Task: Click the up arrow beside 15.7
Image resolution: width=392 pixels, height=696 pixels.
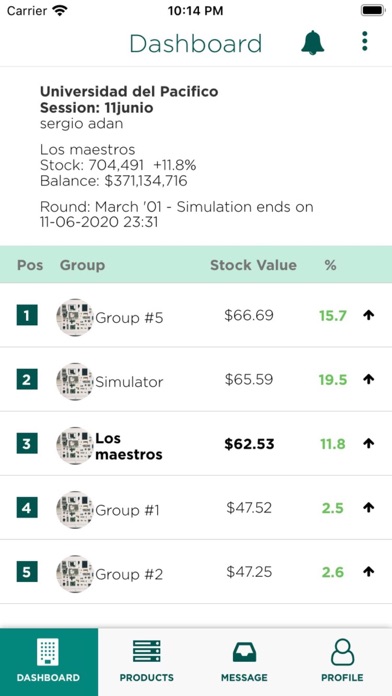Action: click(368, 315)
